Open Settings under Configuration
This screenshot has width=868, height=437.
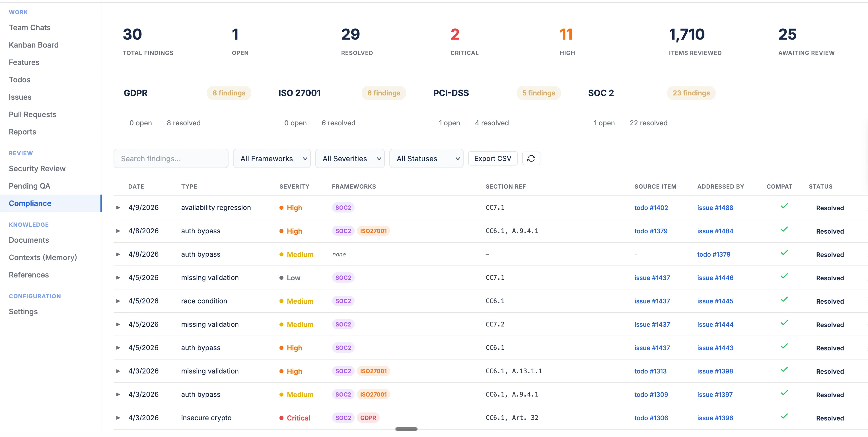(x=23, y=312)
